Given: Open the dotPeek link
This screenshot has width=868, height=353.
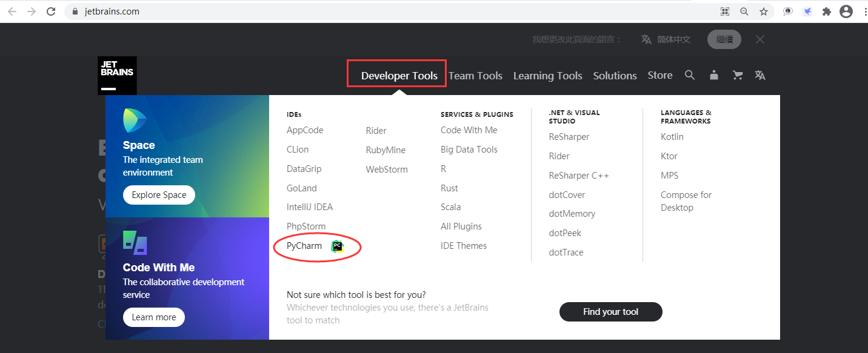Looking at the screenshot, I should pyautogui.click(x=565, y=233).
